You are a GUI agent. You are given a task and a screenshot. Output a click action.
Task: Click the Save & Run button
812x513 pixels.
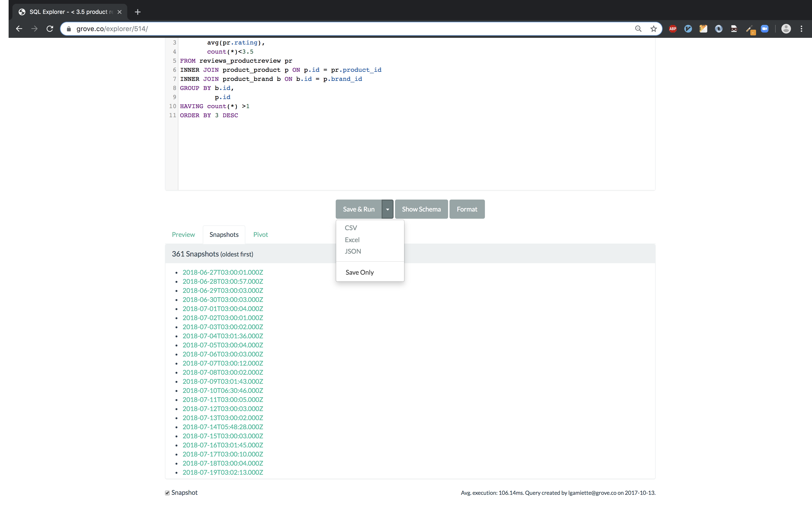(359, 209)
